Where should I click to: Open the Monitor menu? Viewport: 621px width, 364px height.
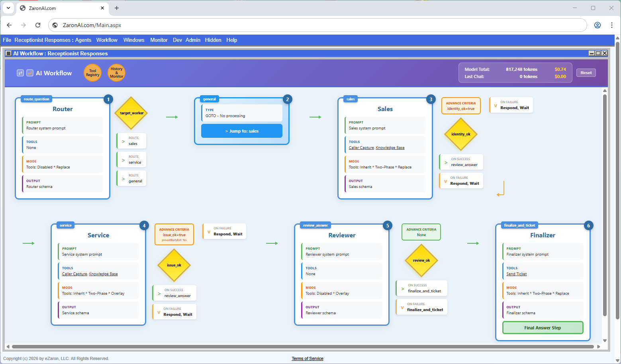159,40
